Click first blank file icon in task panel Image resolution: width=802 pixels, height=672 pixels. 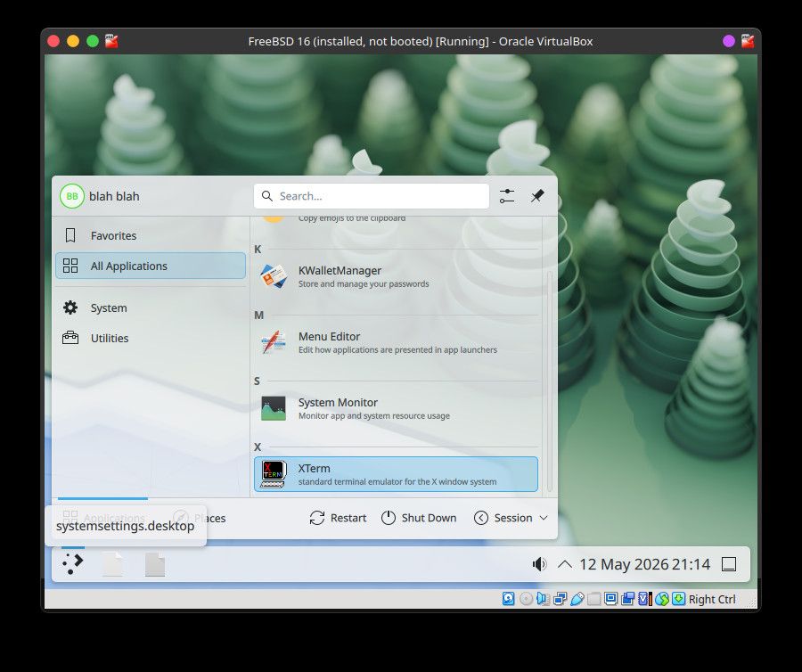click(x=112, y=564)
